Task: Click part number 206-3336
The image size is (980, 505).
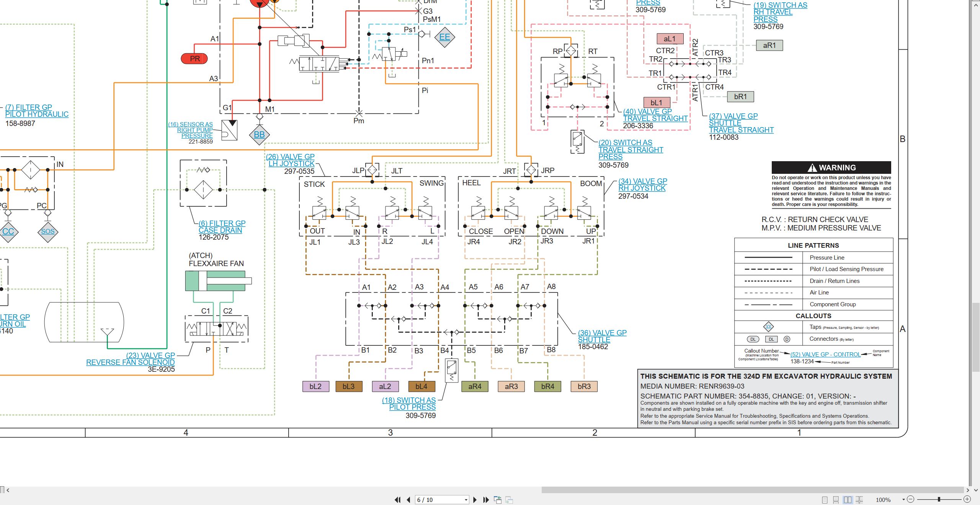Action: [638, 126]
